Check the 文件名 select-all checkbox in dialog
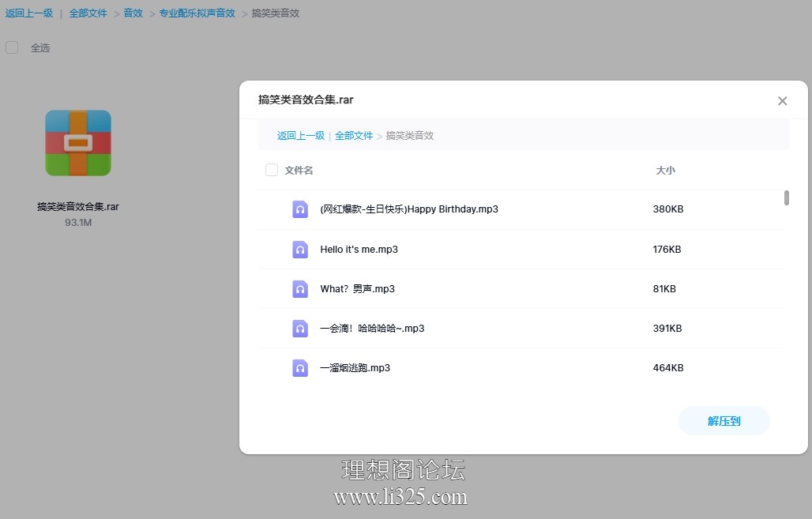This screenshot has width=812, height=519. pyautogui.click(x=272, y=170)
